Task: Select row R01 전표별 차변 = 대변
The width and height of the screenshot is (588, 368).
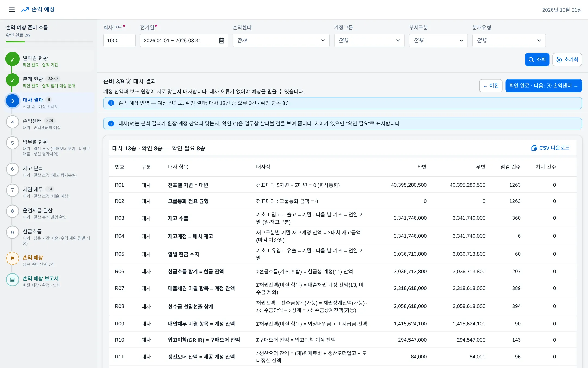Action: point(343,185)
